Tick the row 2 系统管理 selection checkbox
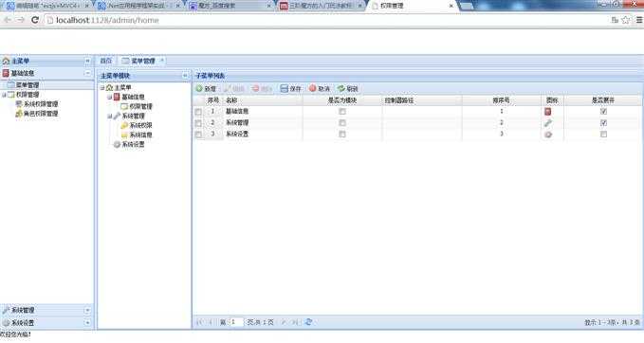Viewport: 644px width, 343px height. (x=198, y=123)
